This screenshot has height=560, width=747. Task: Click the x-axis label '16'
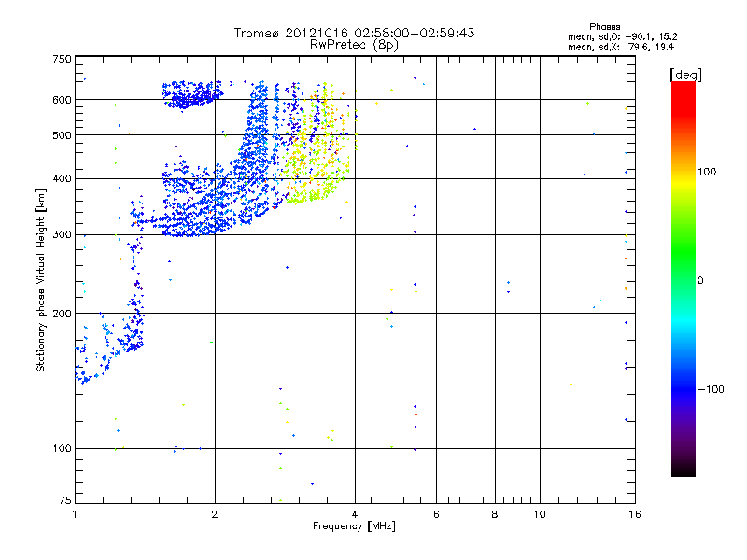(635, 514)
